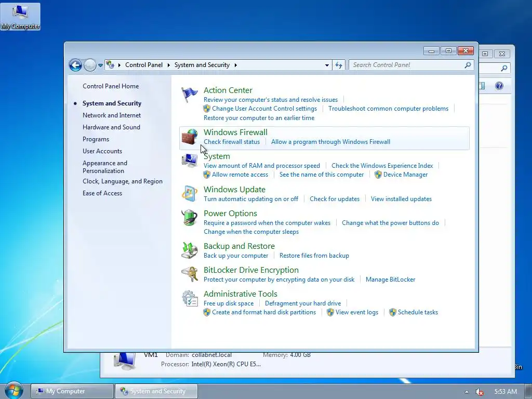Open Network and Internet category

pos(112,115)
